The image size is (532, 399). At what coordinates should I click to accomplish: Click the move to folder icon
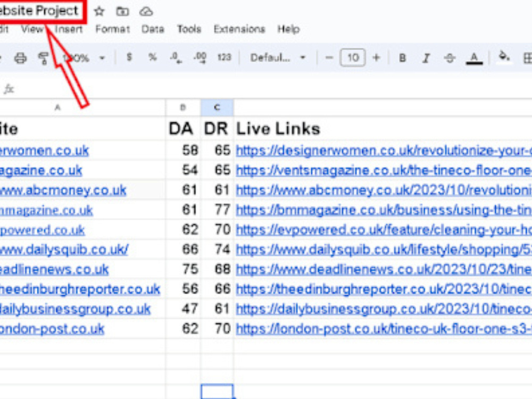tap(122, 12)
